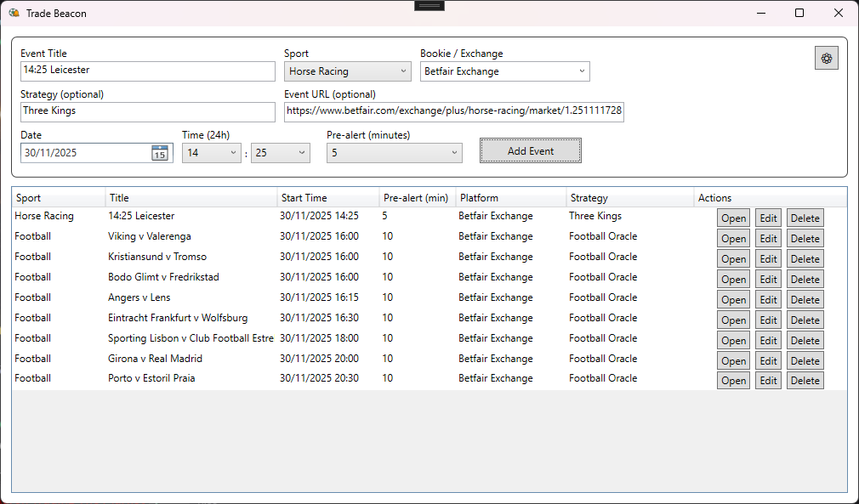Open the calendar date picker
Viewport: 859px width, 504px height.
point(159,150)
